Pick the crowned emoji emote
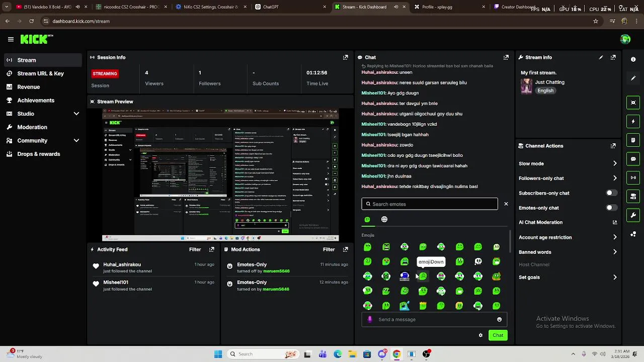The image size is (644, 362). 423,305
